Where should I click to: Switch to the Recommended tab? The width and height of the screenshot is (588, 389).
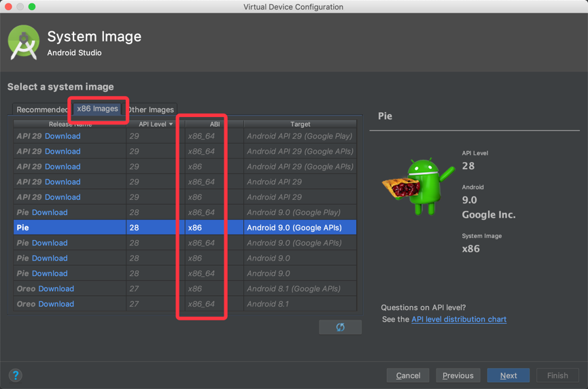[41, 109]
